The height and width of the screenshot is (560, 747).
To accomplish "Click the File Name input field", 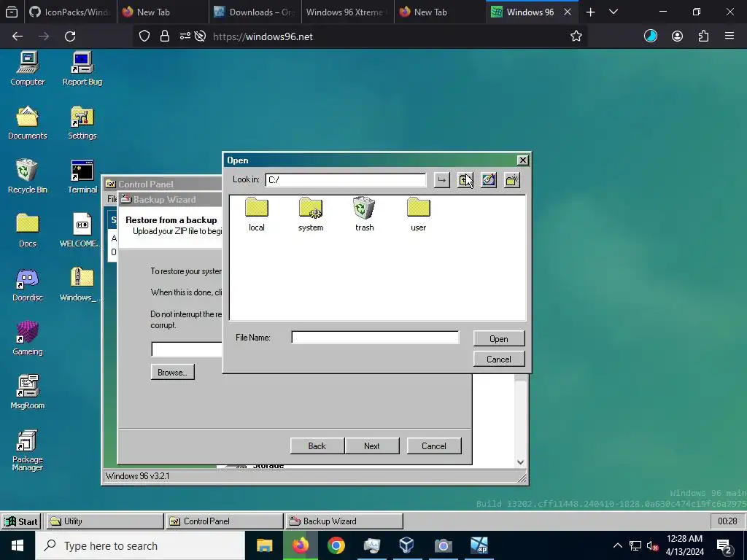I will point(375,338).
